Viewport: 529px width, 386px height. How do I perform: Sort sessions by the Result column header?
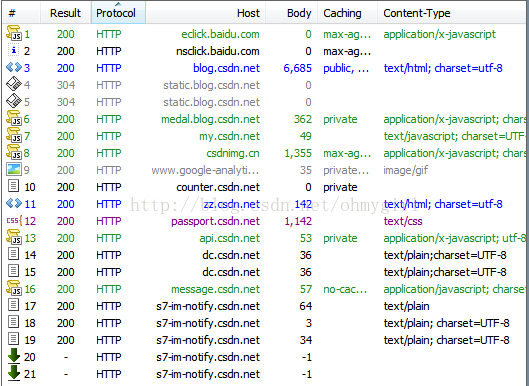click(x=65, y=13)
